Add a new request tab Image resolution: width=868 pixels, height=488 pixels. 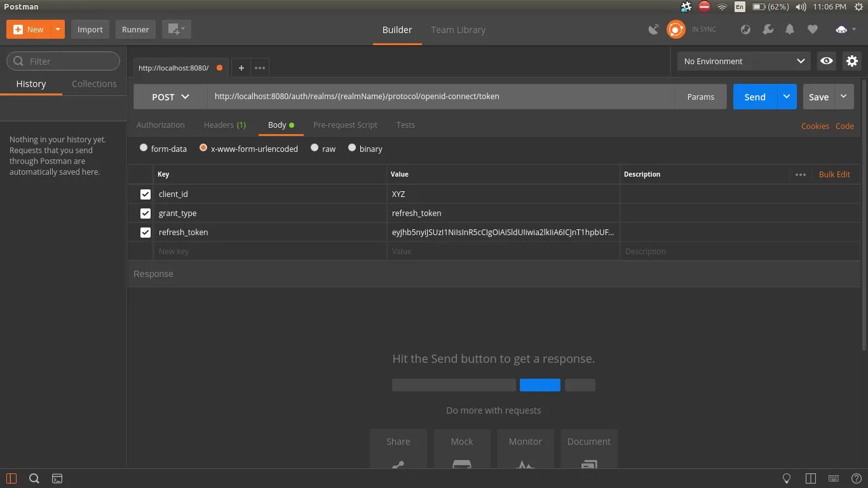tap(241, 67)
